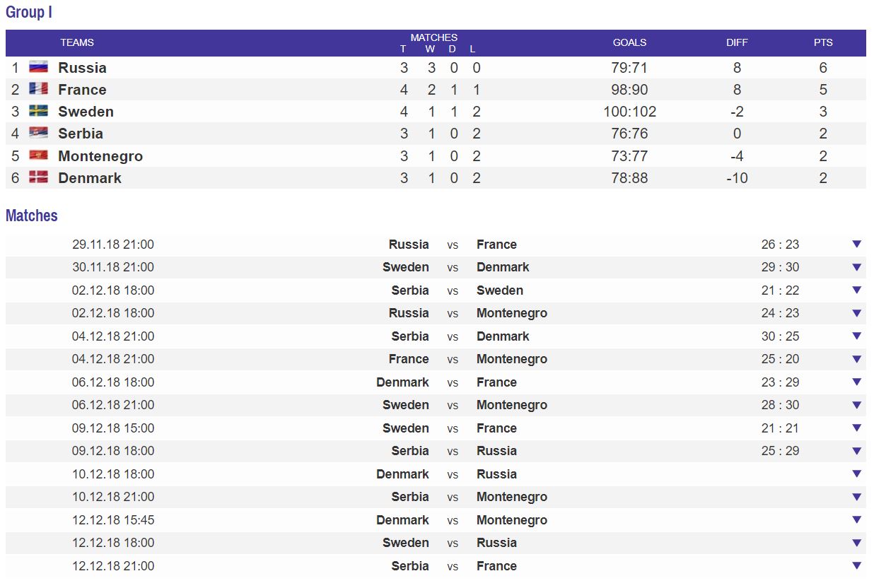Click the France flag icon
Screen dimensions: 874x588
click(x=38, y=89)
